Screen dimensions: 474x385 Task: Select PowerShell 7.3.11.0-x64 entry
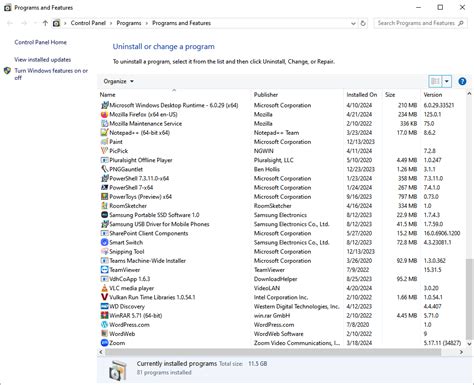pyautogui.click(x=282, y=178)
